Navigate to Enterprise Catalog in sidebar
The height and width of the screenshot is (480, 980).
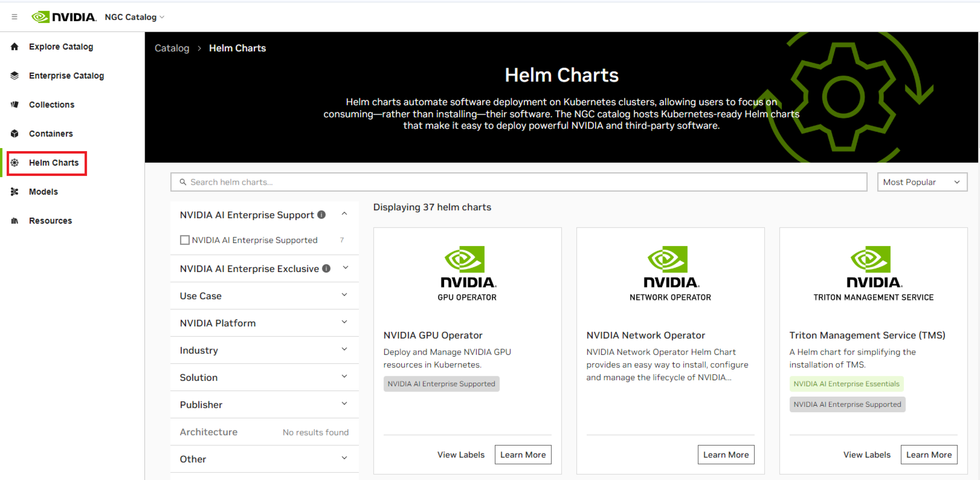(66, 75)
